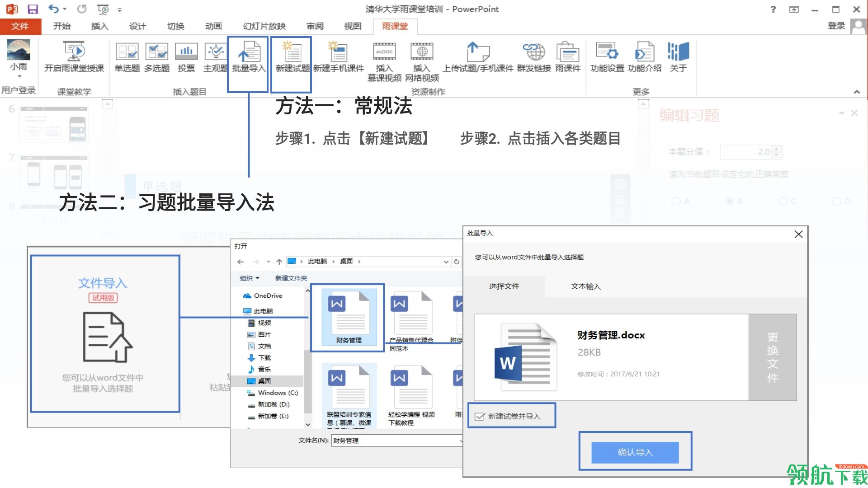Select 轻松学编程 视频下载教程 file
Image resolution: width=868 pixels, height=488 pixels.
pos(411,395)
